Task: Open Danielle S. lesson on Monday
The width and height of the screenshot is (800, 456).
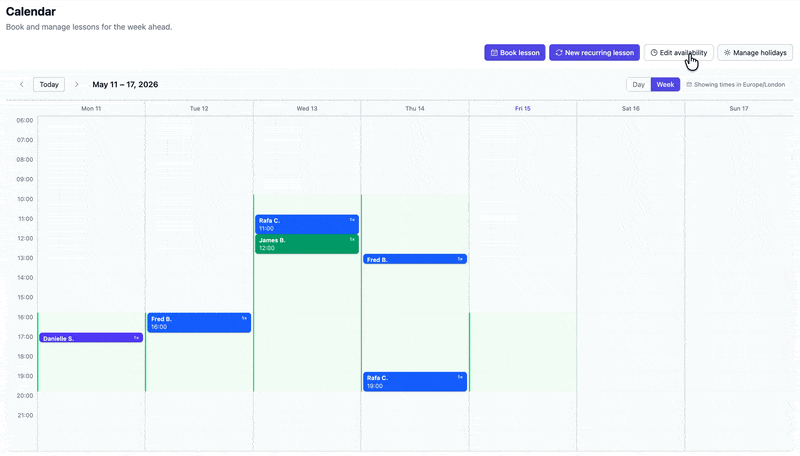Action: pyautogui.click(x=91, y=338)
